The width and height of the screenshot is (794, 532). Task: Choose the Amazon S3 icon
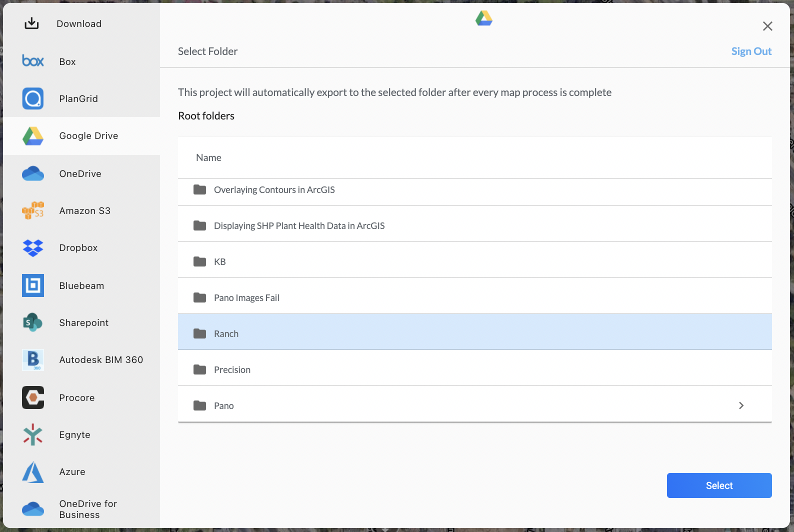click(33, 210)
